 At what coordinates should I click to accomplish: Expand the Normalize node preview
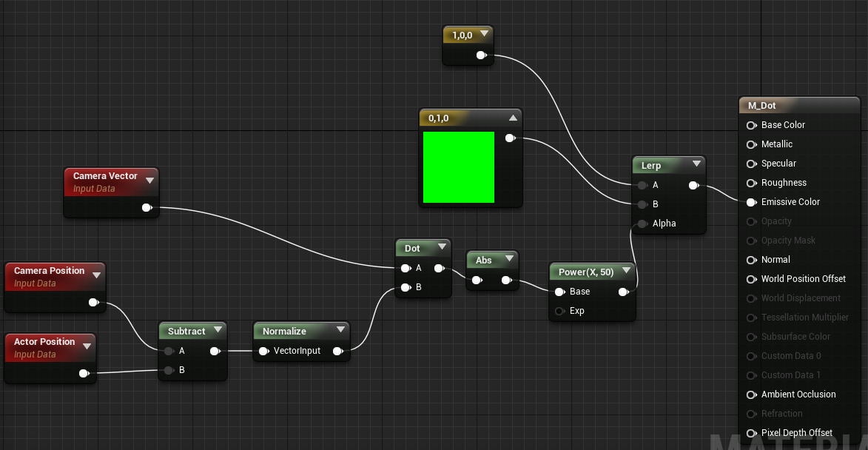(x=341, y=330)
